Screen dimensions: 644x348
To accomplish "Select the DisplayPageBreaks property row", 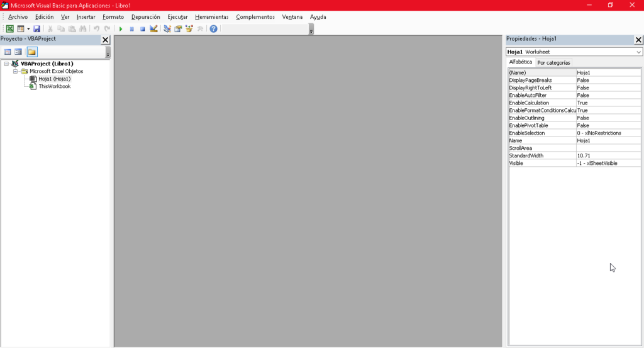I will (x=575, y=80).
